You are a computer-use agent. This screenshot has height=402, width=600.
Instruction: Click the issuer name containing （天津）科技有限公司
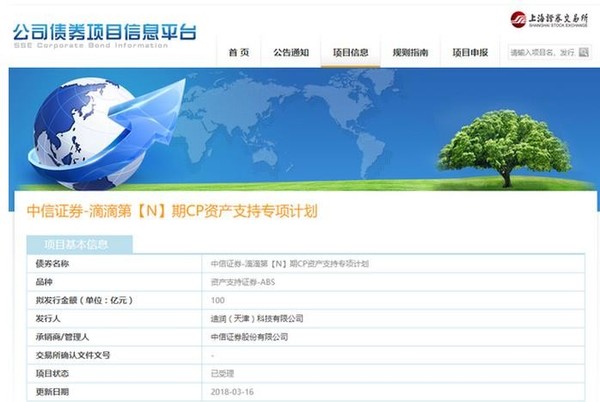click(x=257, y=318)
